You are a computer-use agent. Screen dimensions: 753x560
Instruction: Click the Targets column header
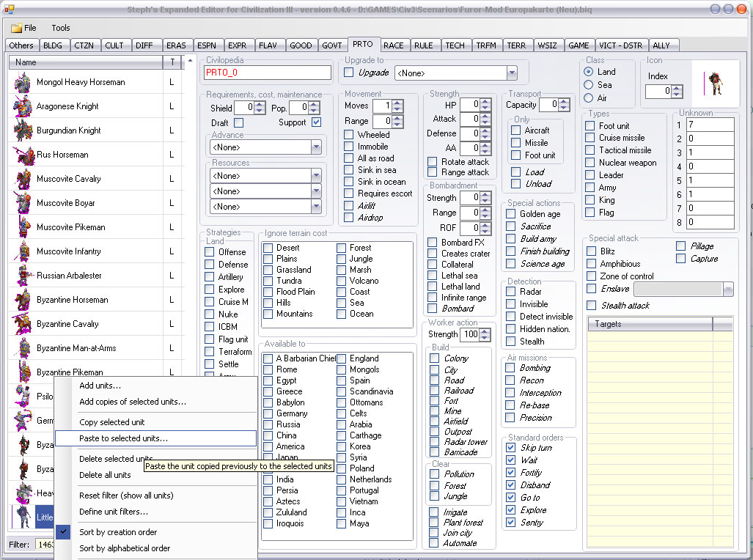point(650,324)
